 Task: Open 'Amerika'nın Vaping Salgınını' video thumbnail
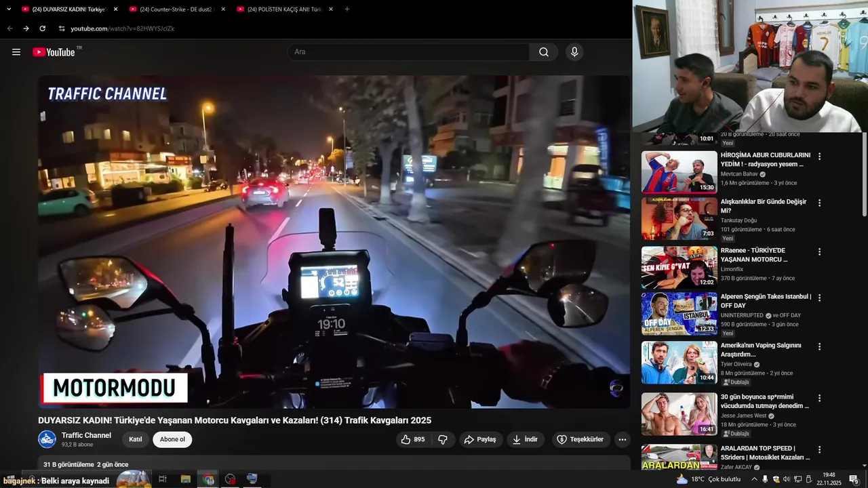tap(679, 363)
